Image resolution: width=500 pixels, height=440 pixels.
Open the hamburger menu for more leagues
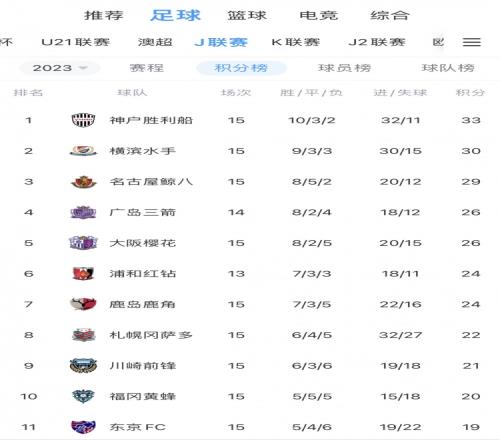(471, 42)
